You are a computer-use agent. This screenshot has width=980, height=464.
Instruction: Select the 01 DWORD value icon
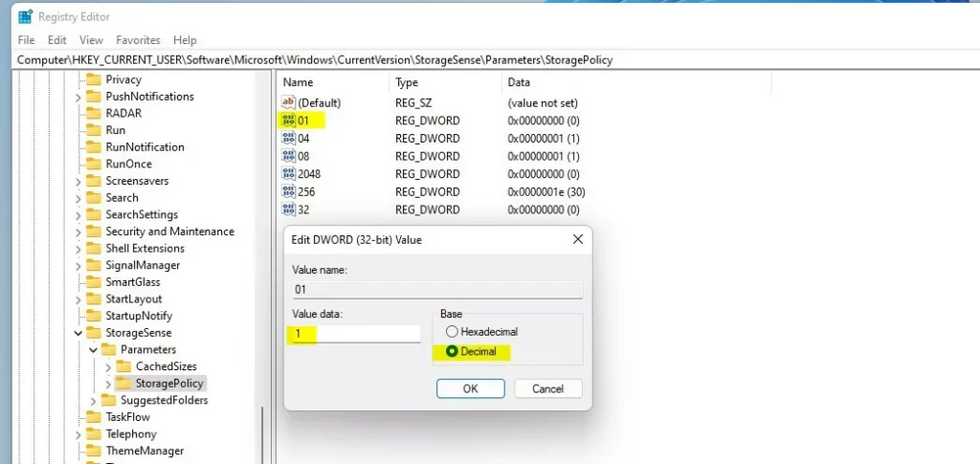point(288,120)
